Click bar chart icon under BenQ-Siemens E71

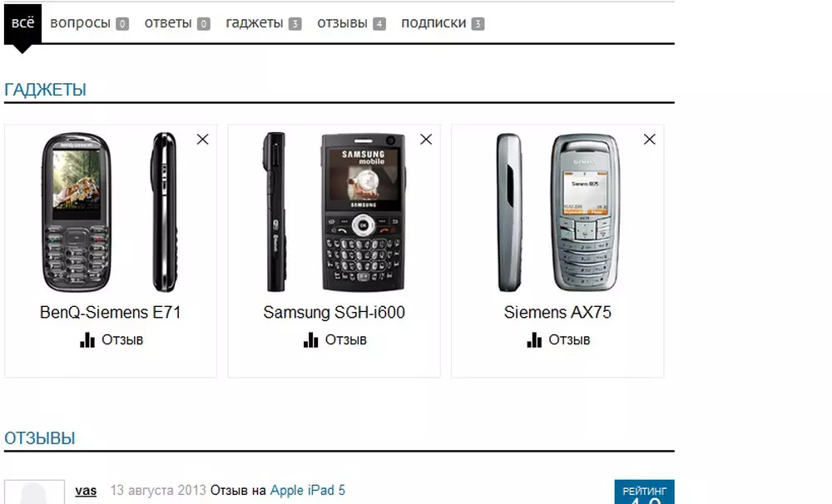pyautogui.click(x=87, y=340)
